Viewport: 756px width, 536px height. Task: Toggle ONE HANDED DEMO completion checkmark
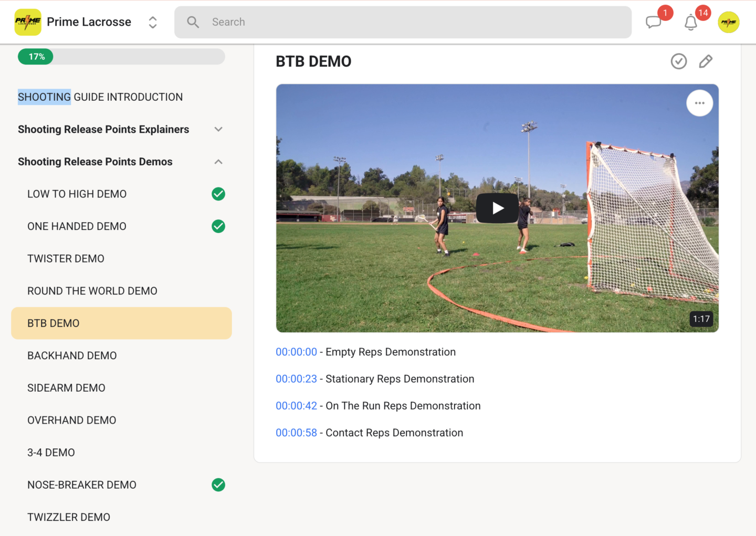[x=218, y=226]
